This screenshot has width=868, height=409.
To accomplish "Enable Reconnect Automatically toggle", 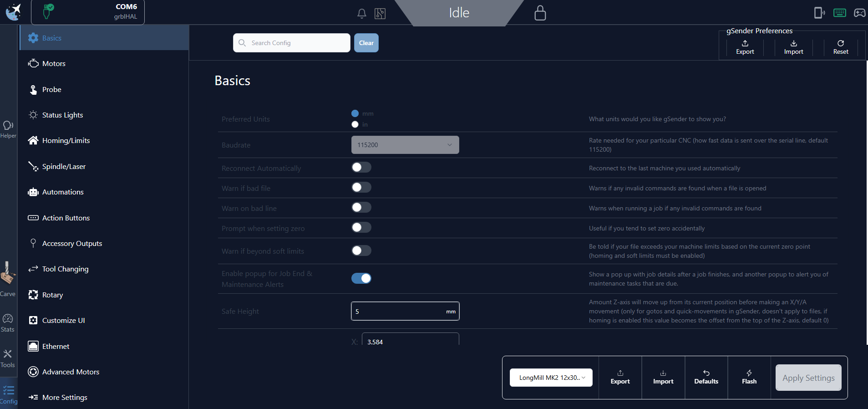I will tap(361, 168).
